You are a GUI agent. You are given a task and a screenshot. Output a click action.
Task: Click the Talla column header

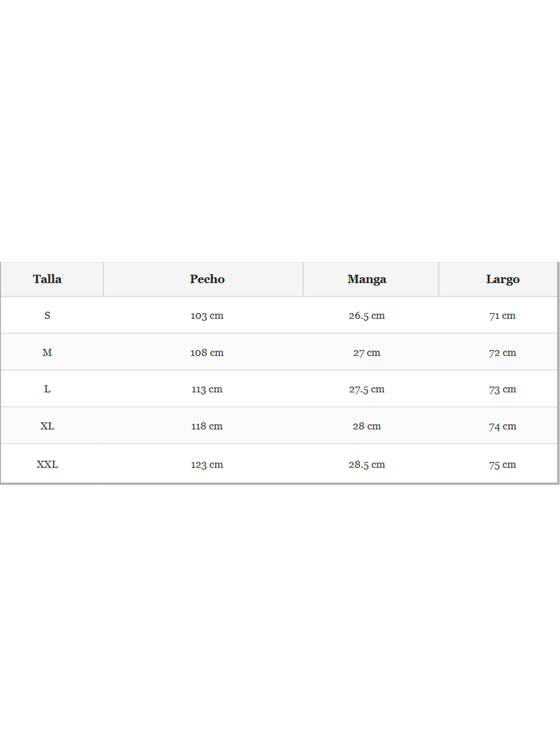pyautogui.click(x=47, y=279)
